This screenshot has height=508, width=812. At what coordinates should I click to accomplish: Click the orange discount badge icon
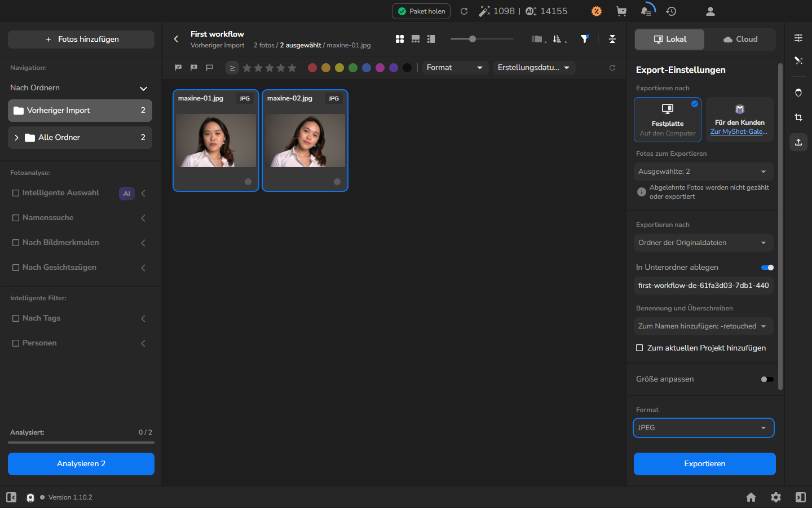coord(597,11)
